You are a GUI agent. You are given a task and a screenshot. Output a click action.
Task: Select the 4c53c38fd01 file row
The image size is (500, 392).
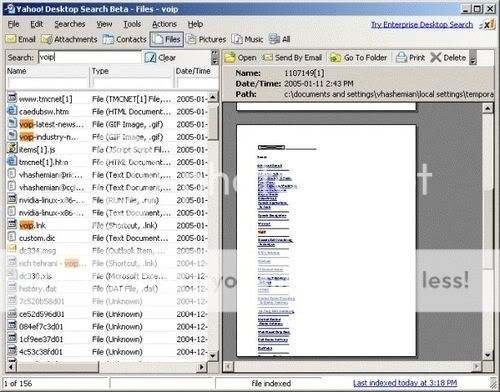(x=107, y=352)
